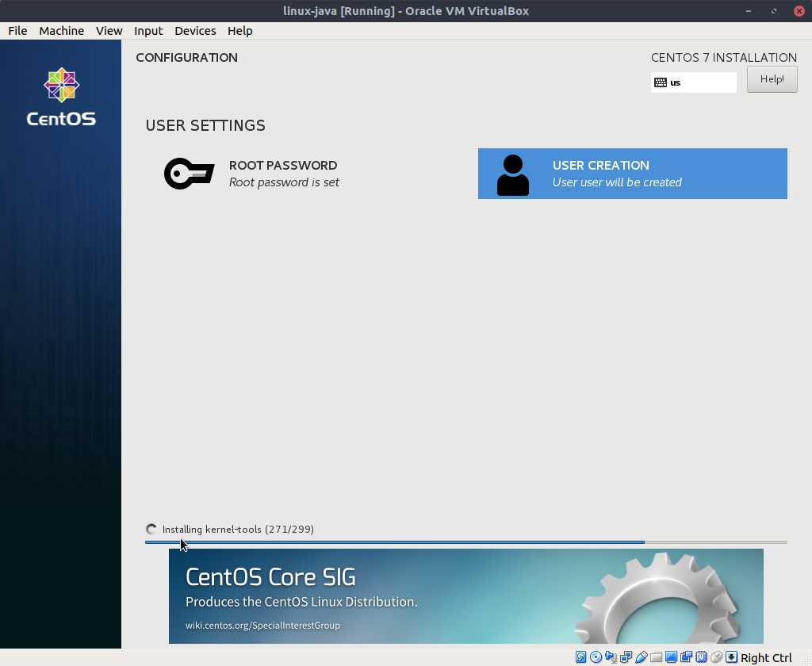The image size is (812, 666).
Task: Click the display status icon
Action: point(671,657)
